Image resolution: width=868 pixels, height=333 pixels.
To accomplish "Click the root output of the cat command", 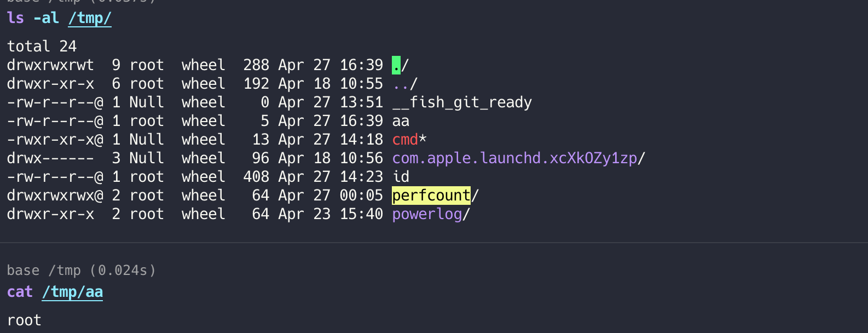I will tap(24, 320).
